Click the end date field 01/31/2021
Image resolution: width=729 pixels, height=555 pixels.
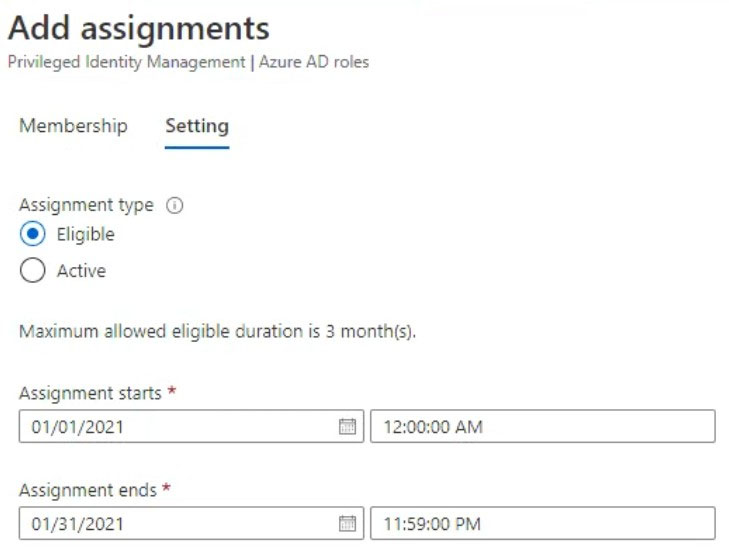(191, 523)
